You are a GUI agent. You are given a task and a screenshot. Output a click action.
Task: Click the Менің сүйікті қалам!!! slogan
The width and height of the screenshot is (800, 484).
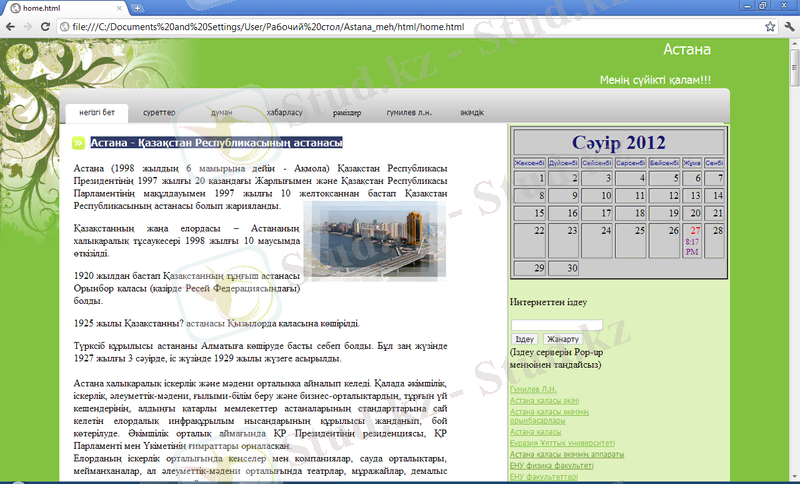pyautogui.click(x=655, y=80)
